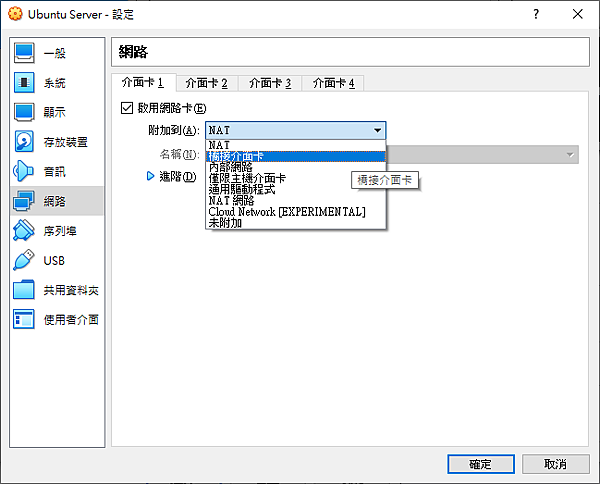Choose 橋接介面卡 in the dropdown list
The height and width of the screenshot is (484, 600).
click(x=295, y=156)
